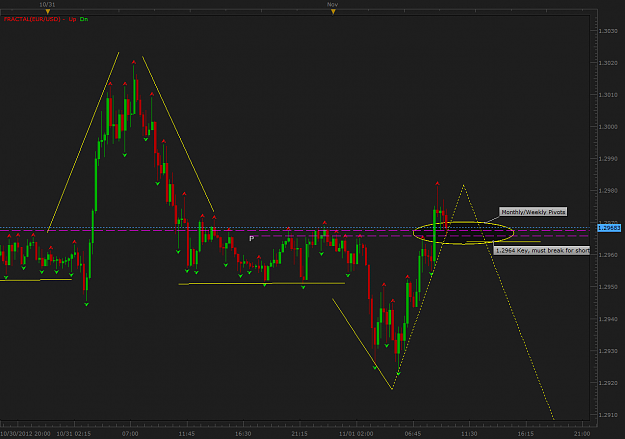Click the 1.2990 price axis label

[608, 159]
